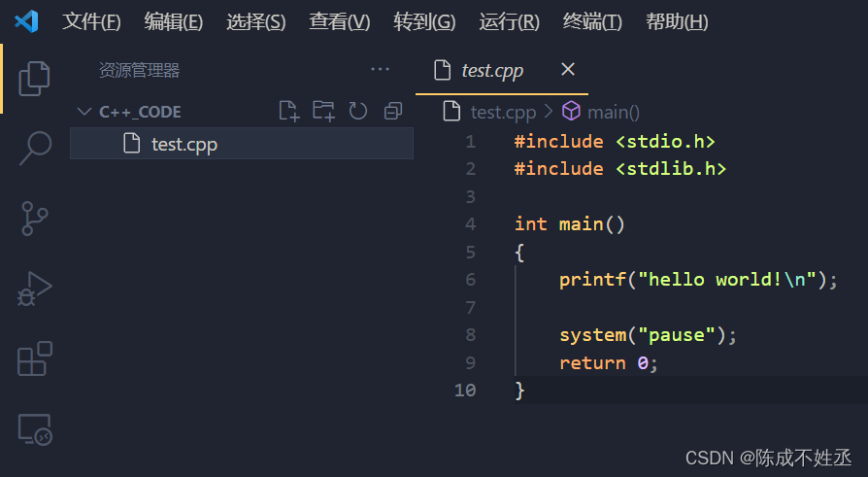Screen dimensions: 868x477
Task: Open the 选择(S) menu
Action: (x=255, y=21)
